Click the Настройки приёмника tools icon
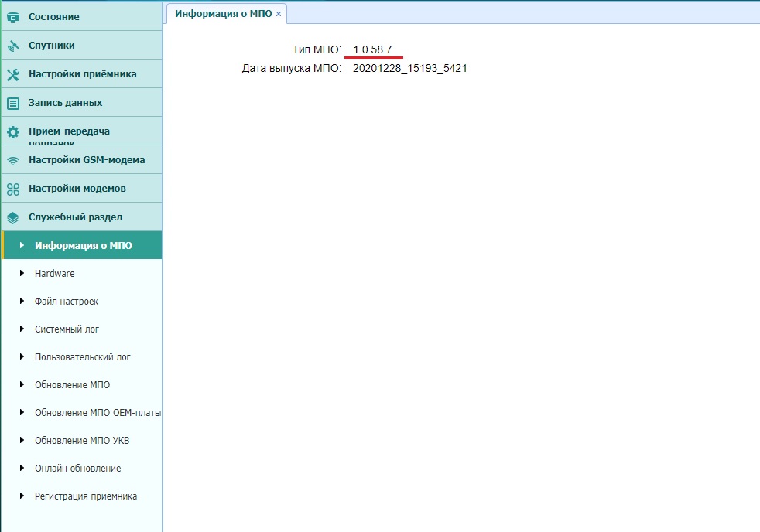This screenshot has width=760, height=532. click(13, 74)
